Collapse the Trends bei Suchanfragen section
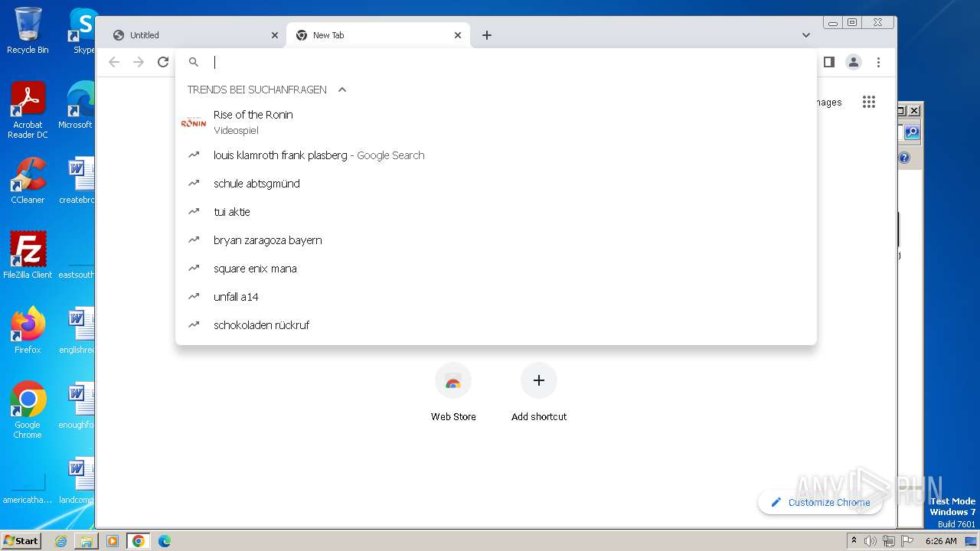Viewport: 980px width, 551px height. click(x=342, y=90)
